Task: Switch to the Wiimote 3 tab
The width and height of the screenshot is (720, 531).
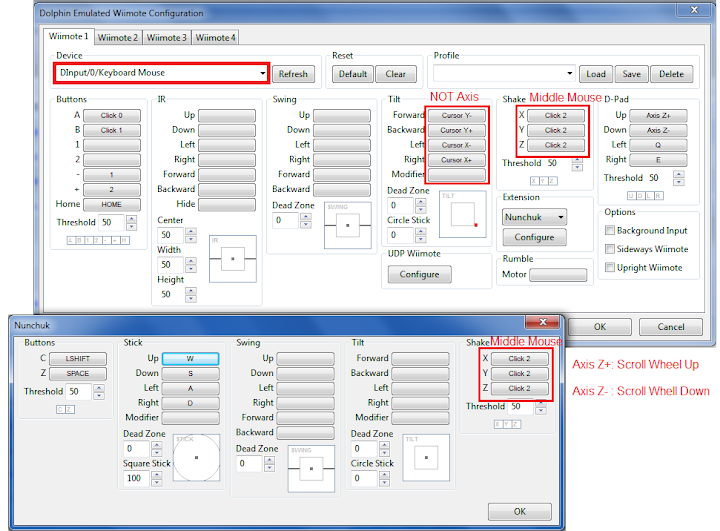Action: click(167, 38)
